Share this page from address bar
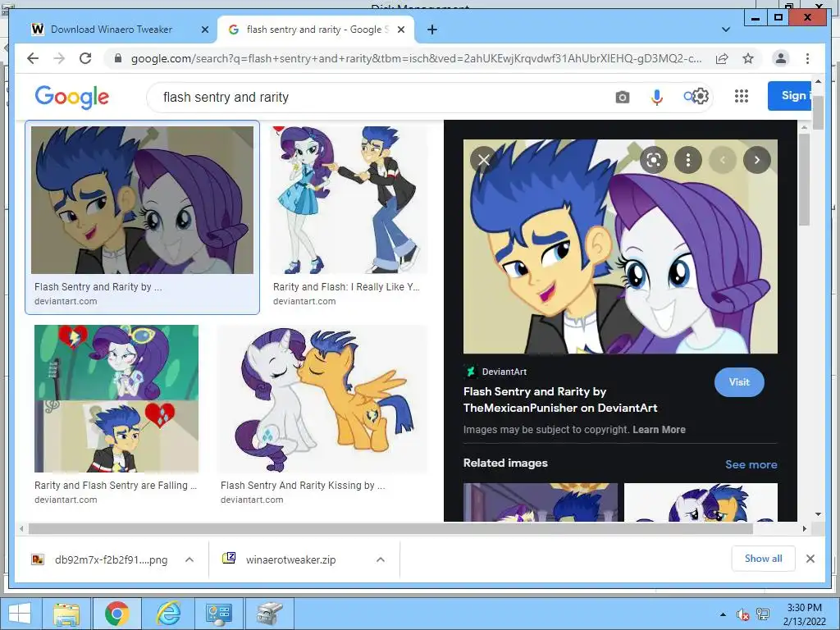The width and height of the screenshot is (840, 630). coord(722,58)
